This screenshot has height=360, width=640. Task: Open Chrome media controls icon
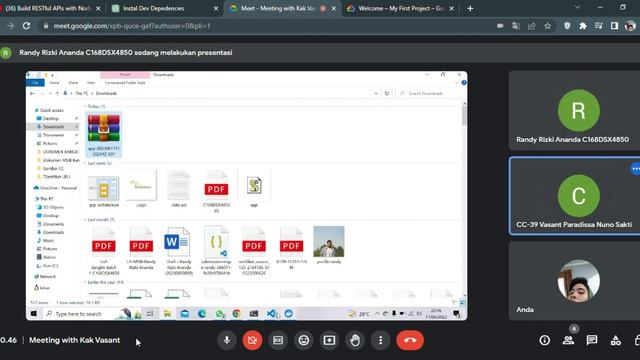tap(599, 26)
